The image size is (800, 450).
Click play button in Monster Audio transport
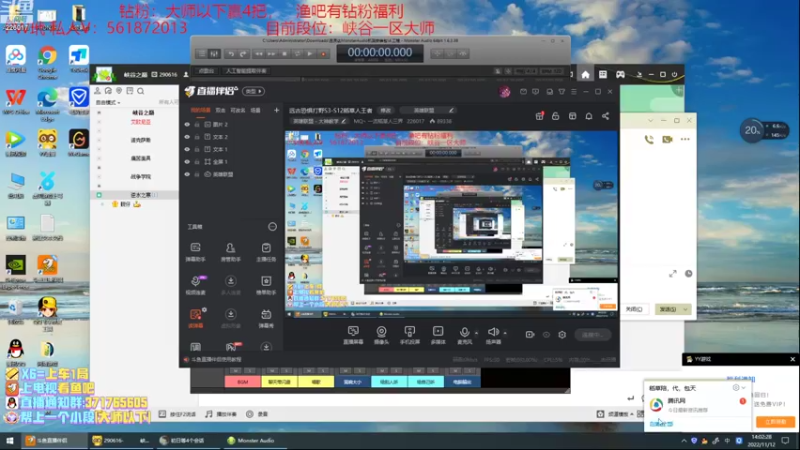[310, 54]
